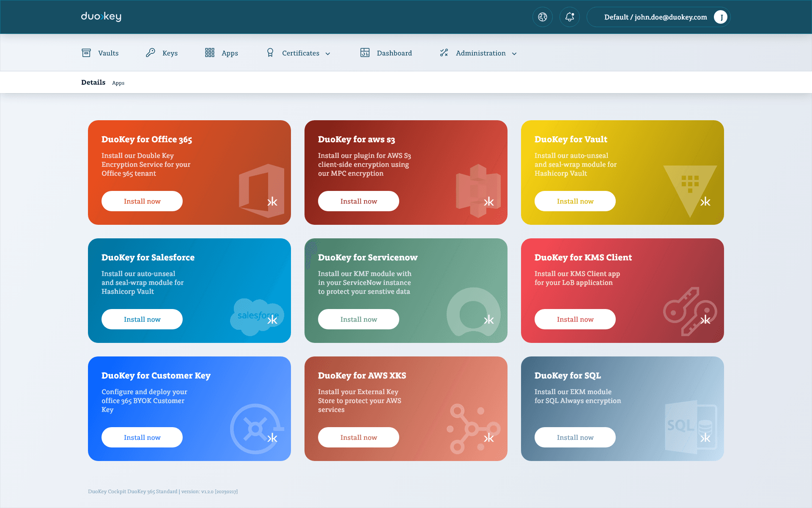Screen dimensions: 812x508
Task: Click the 'DuoKey for SQL' card title
Action: (x=568, y=375)
